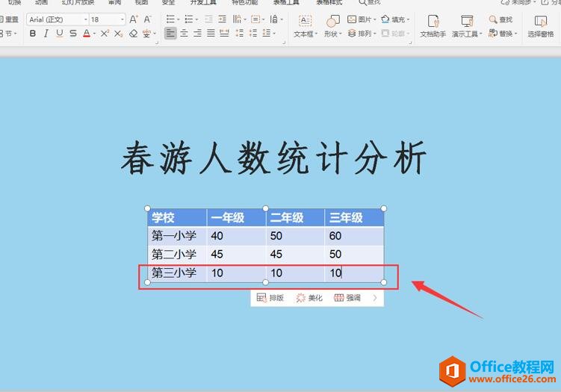Click the font color red A swatch
Screen dimensions: 561x392
(87, 34)
